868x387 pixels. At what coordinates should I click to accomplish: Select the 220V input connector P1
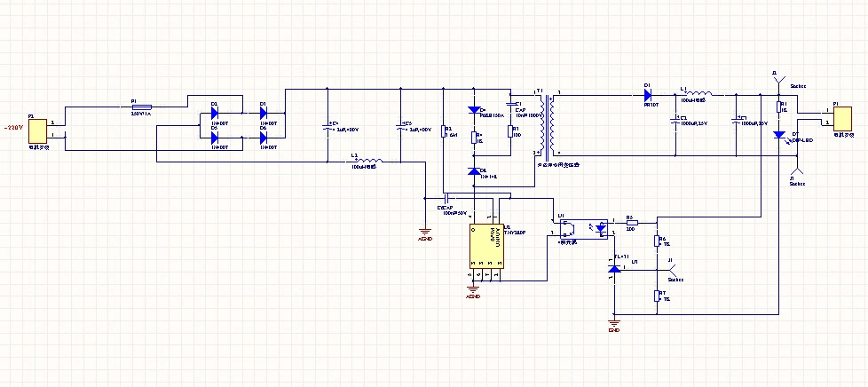(x=37, y=131)
